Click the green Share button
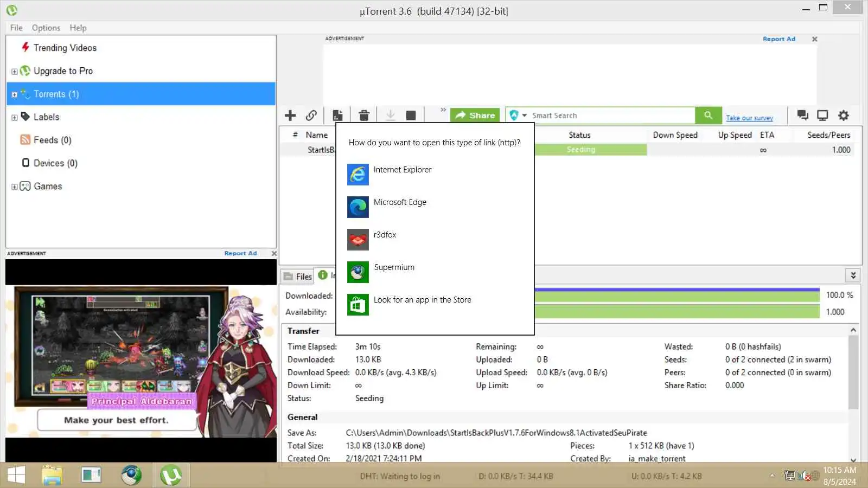868x488 pixels. pos(475,115)
